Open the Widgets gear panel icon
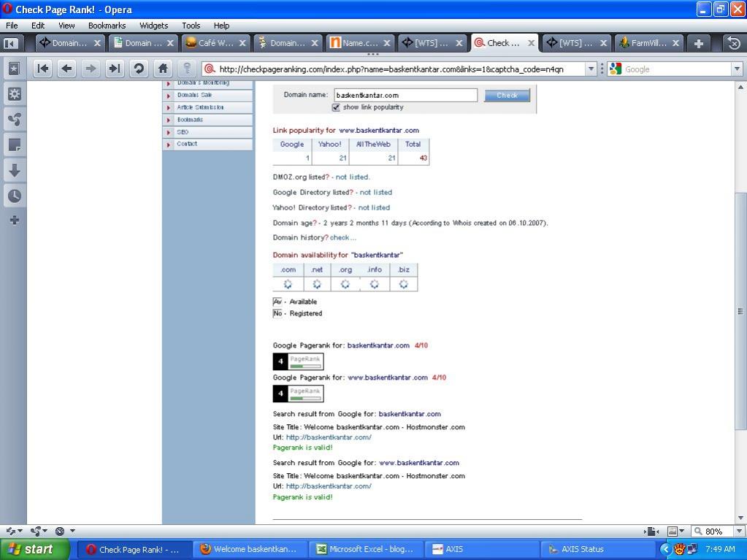 click(x=15, y=94)
